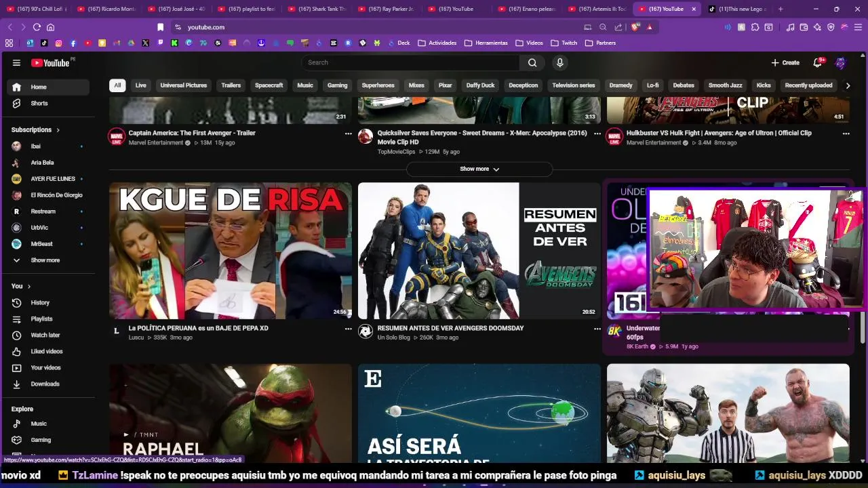This screenshot has height=488, width=868.
Task: Open the Un Solo Blog channel link
Action: click(x=393, y=338)
